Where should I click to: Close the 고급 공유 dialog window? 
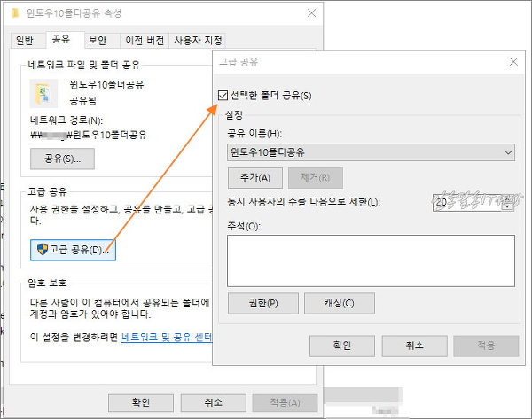[512, 62]
